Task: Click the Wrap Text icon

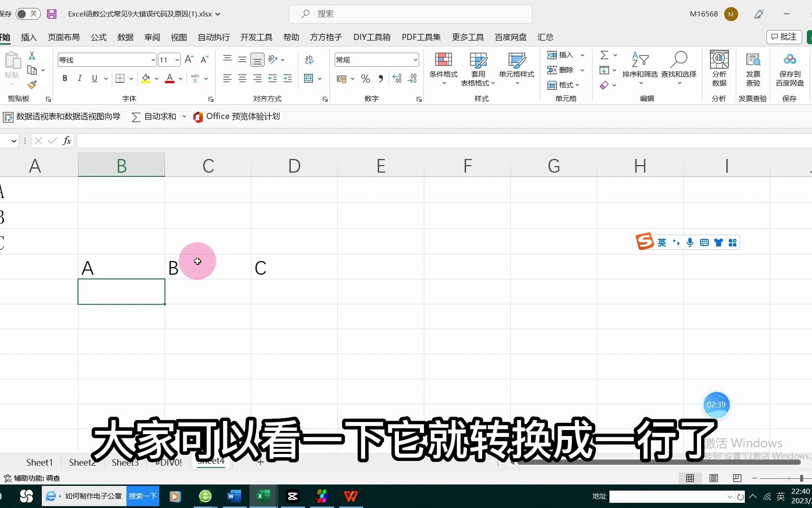Action: click(x=309, y=60)
